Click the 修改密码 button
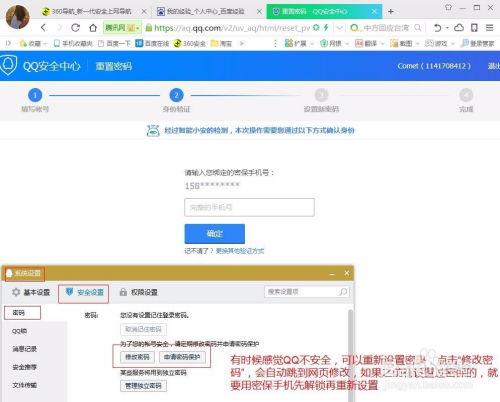500x402 pixels. (x=137, y=357)
